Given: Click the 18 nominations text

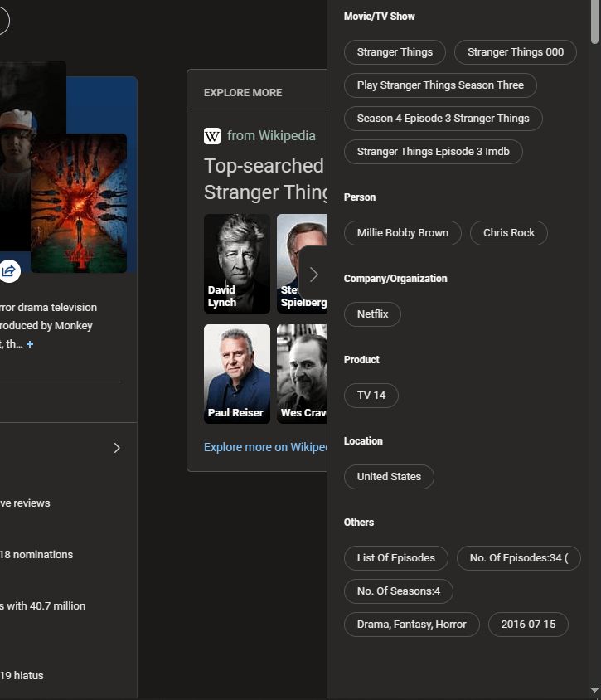Looking at the screenshot, I should (x=36, y=555).
